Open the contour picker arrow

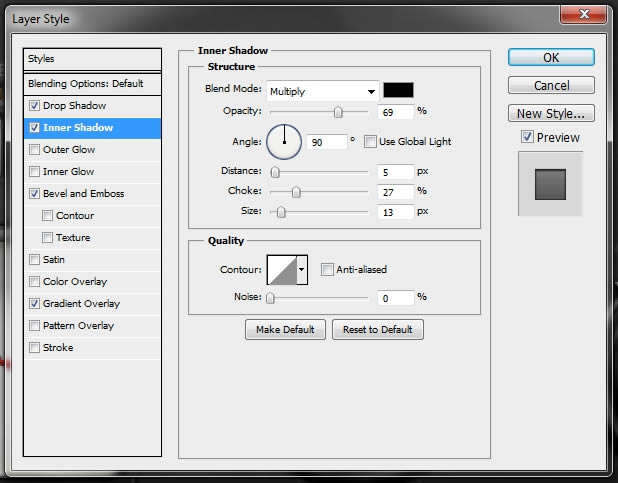point(302,270)
